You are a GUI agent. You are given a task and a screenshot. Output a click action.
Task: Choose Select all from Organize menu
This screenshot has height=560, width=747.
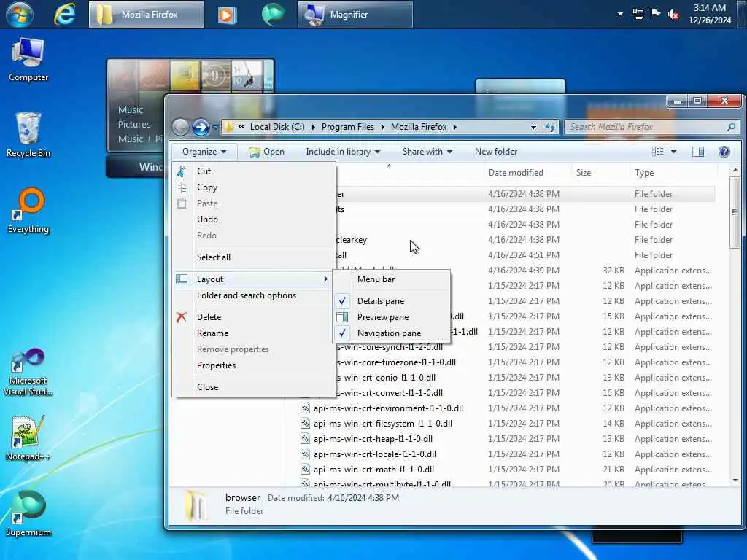(x=253, y=257)
